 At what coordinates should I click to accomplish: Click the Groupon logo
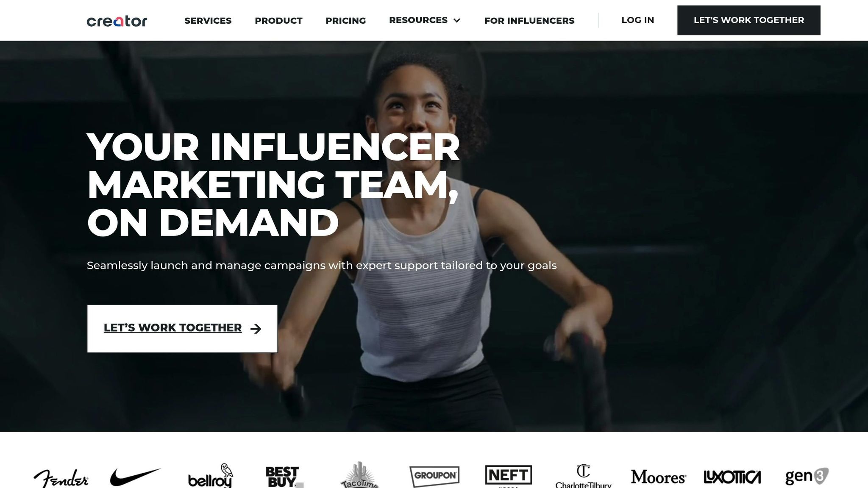coord(434,476)
